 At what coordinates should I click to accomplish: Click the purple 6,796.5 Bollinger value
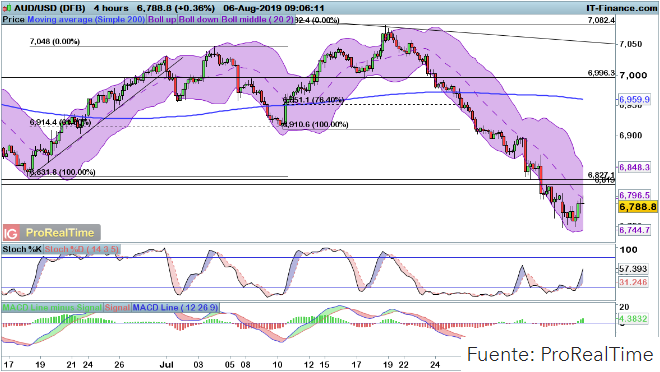pos(634,195)
